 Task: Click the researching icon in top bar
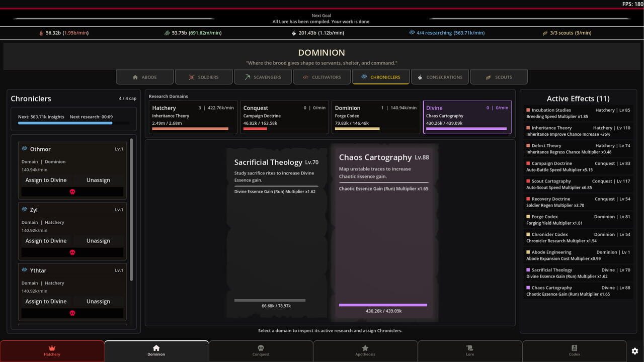412,33
